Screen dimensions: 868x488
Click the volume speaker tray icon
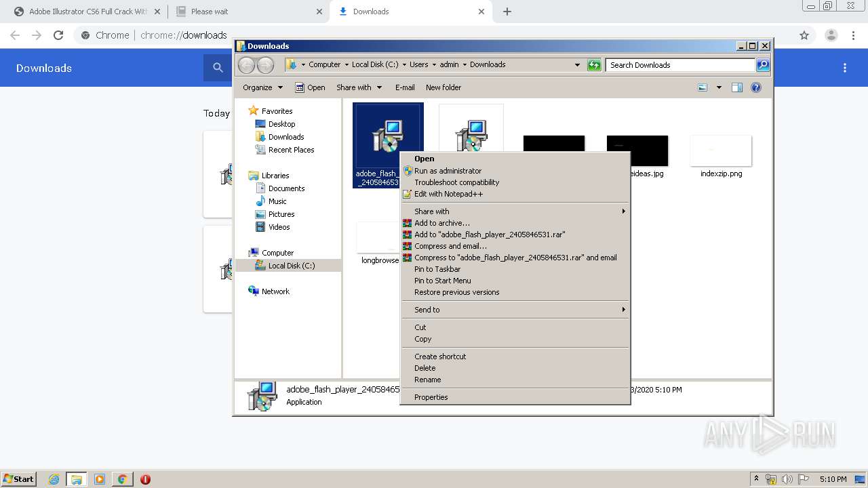click(788, 479)
